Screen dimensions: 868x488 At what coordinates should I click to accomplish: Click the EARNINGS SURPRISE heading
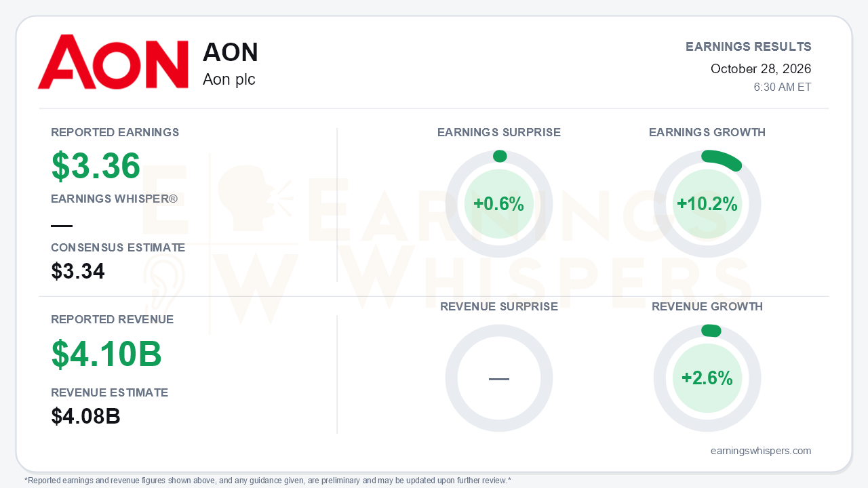(x=499, y=132)
